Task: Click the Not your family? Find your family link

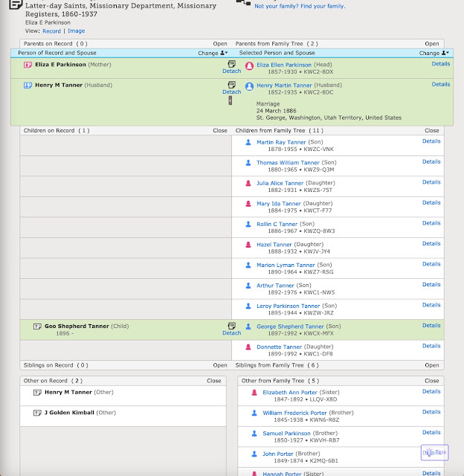Action: pyautogui.click(x=300, y=6)
